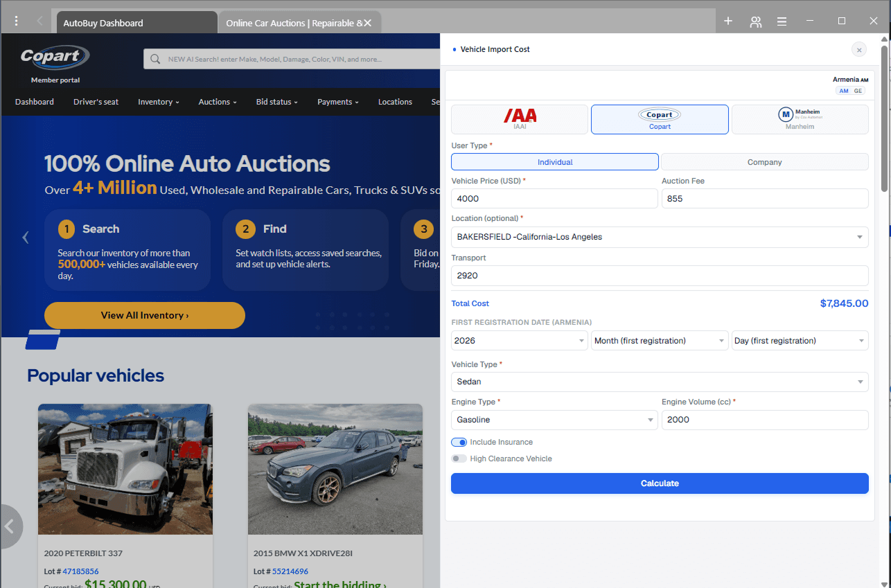Click the search magnifier icon in Copart search
This screenshot has width=891, height=588.
[155, 59]
